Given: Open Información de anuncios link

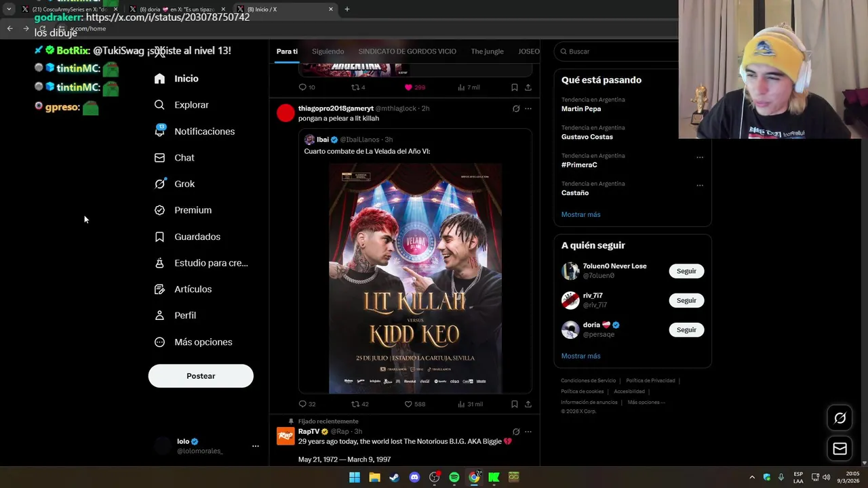Looking at the screenshot, I should [589, 403].
